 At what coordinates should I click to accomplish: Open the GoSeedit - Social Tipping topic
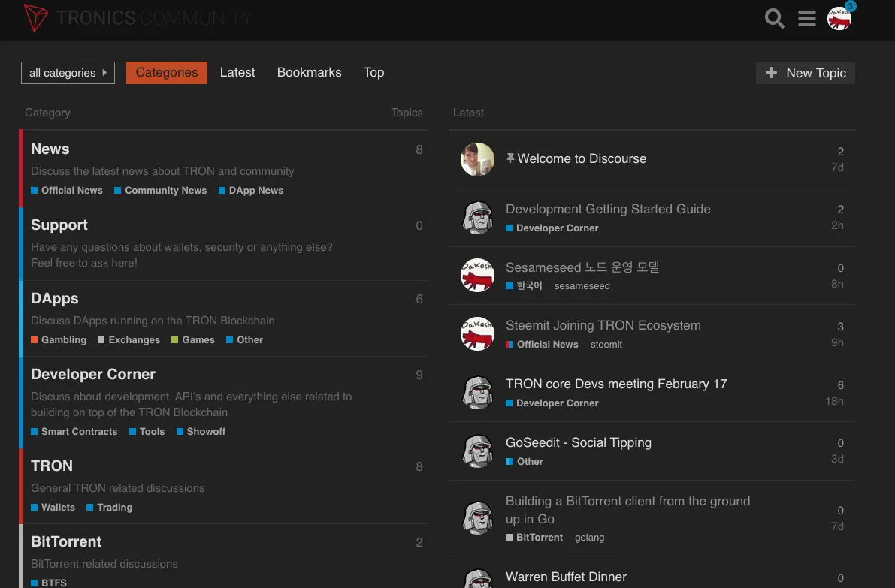(578, 442)
